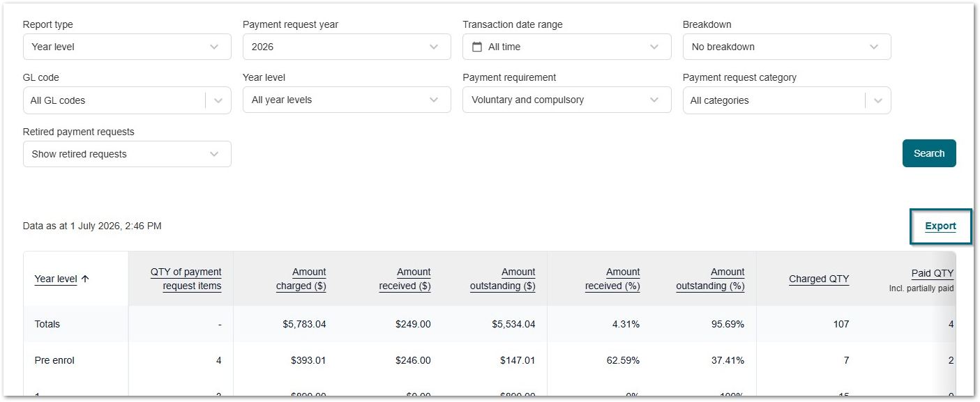Click the 62.59% cell
The image size is (980, 402).
pos(622,360)
